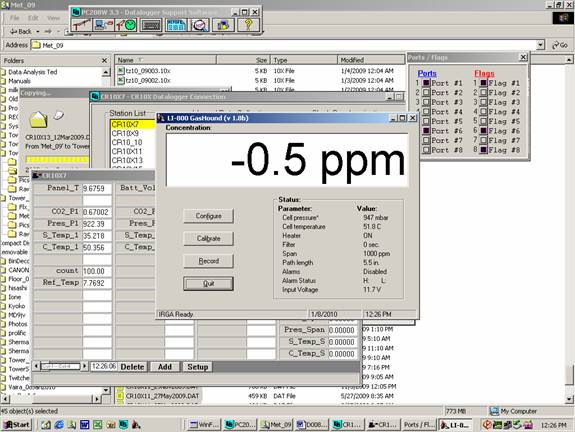Toggle the Flag #6 checkbox

click(484, 131)
